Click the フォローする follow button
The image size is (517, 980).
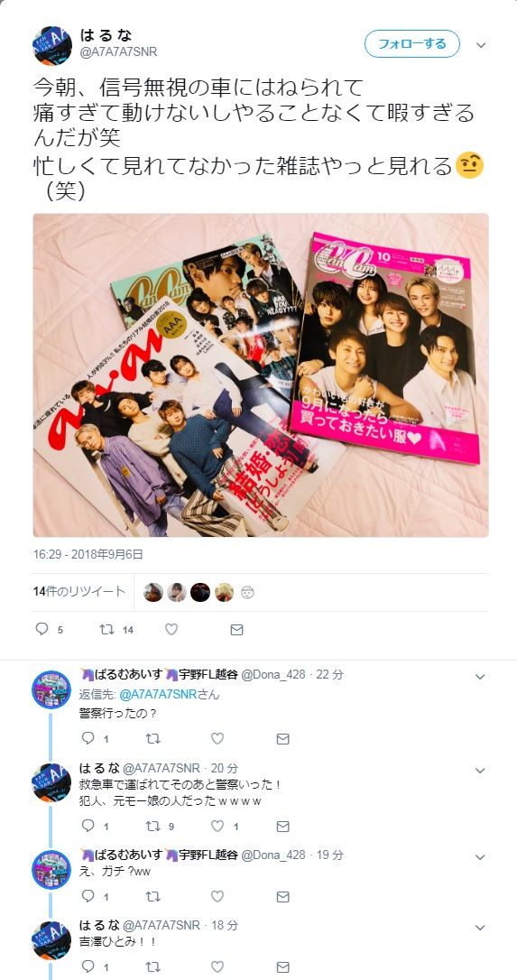(412, 44)
